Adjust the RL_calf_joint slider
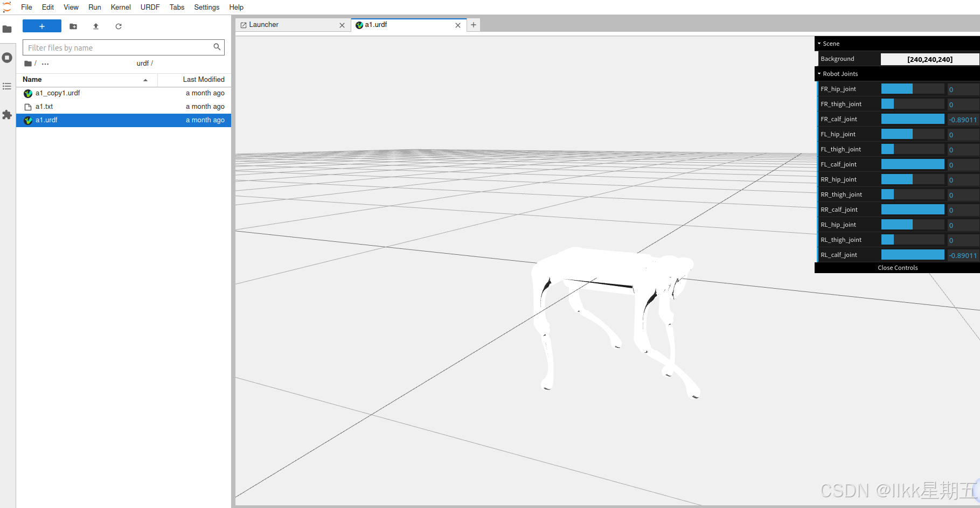The image size is (980, 508). tap(913, 255)
